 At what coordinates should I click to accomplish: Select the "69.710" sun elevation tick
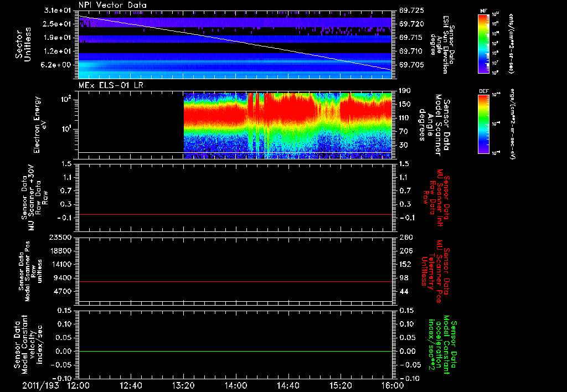click(x=411, y=51)
